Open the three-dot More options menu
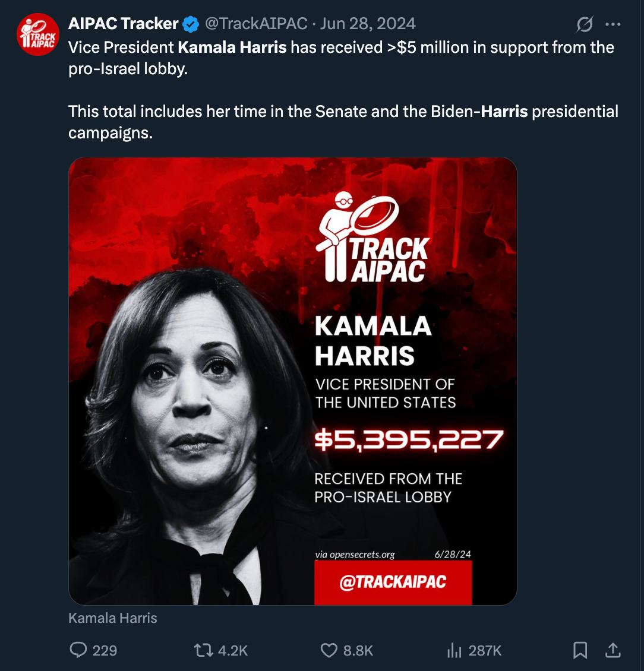Screen dimensions: 644x671 [613, 24]
